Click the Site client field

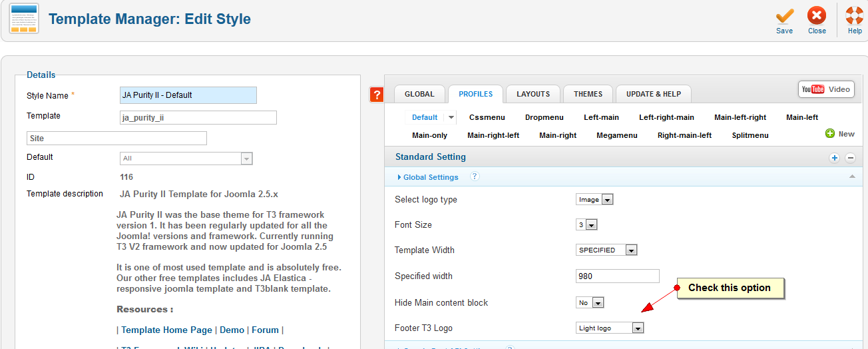coord(116,138)
